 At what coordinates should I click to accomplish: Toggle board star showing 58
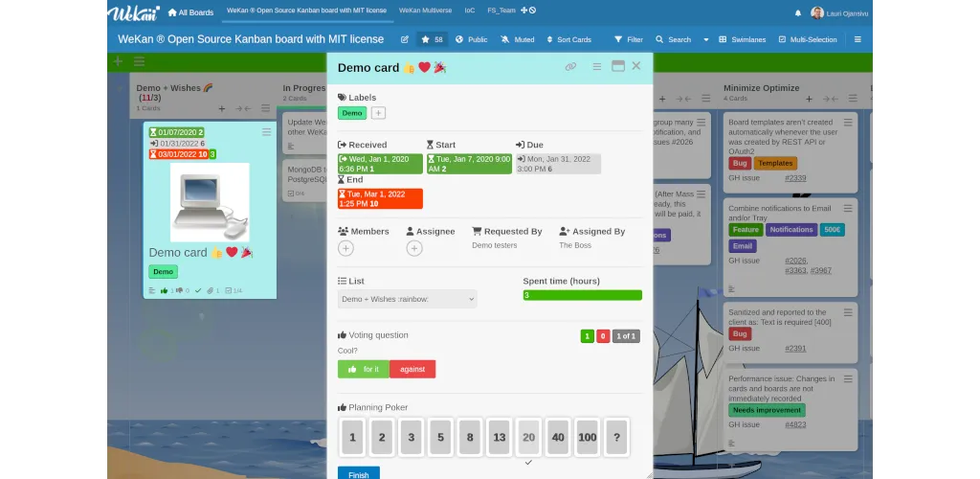point(432,39)
